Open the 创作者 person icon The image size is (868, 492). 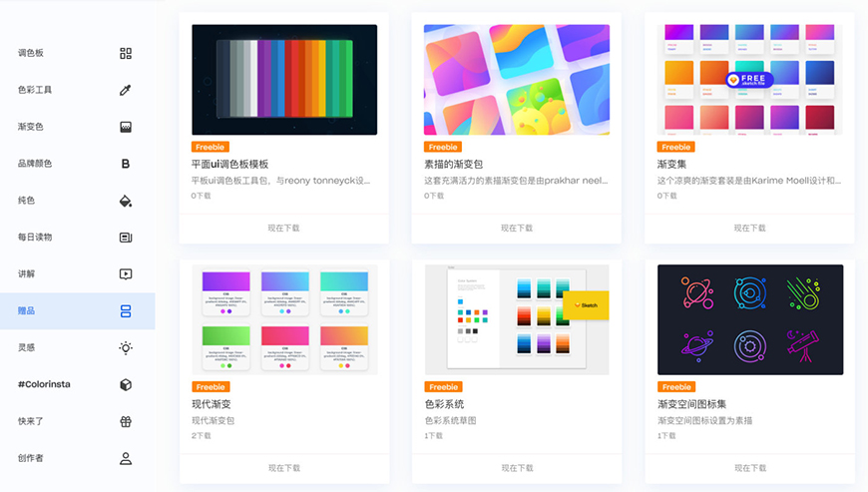point(126,458)
